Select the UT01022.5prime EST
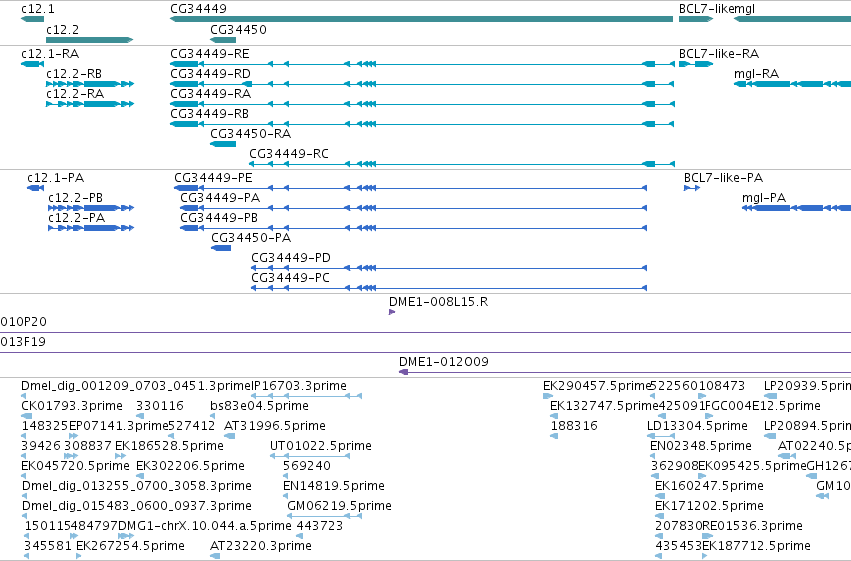Screen dimensions: 851x561 (x=310, y=456)
